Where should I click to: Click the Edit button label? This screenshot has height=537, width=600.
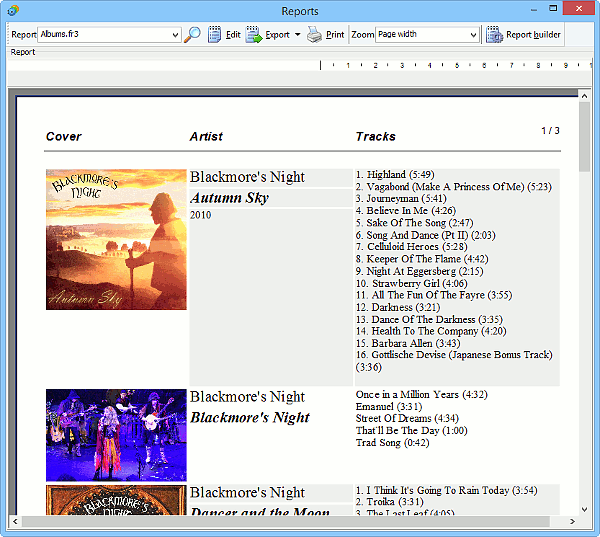coord(233,34)
